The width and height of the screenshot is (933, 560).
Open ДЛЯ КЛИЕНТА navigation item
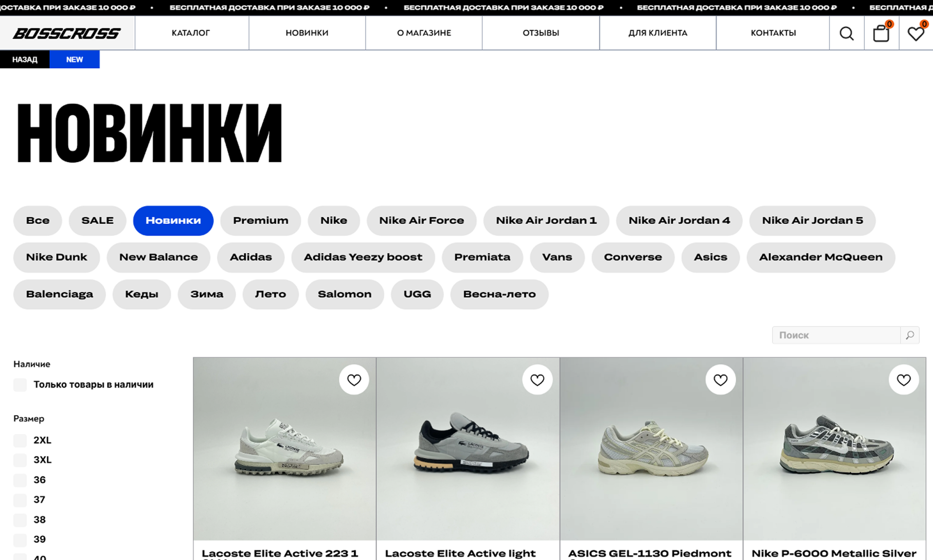coord(658,33)
